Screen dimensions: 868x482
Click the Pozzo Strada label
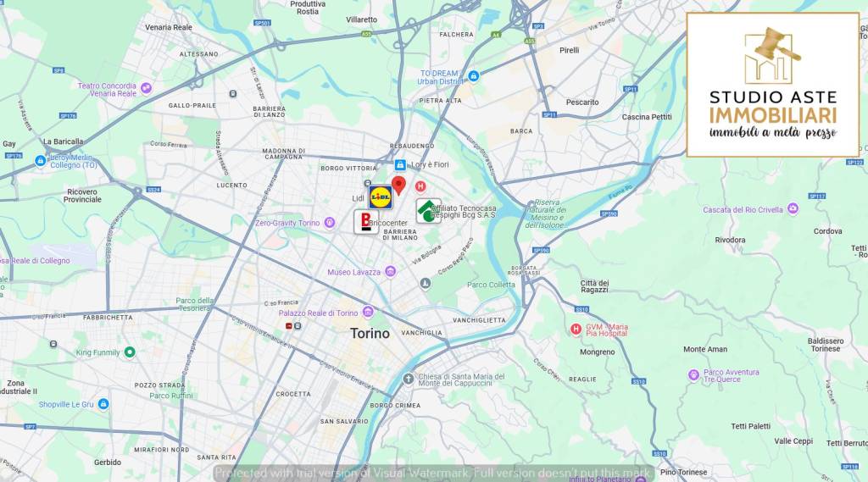tap(159, 385)
